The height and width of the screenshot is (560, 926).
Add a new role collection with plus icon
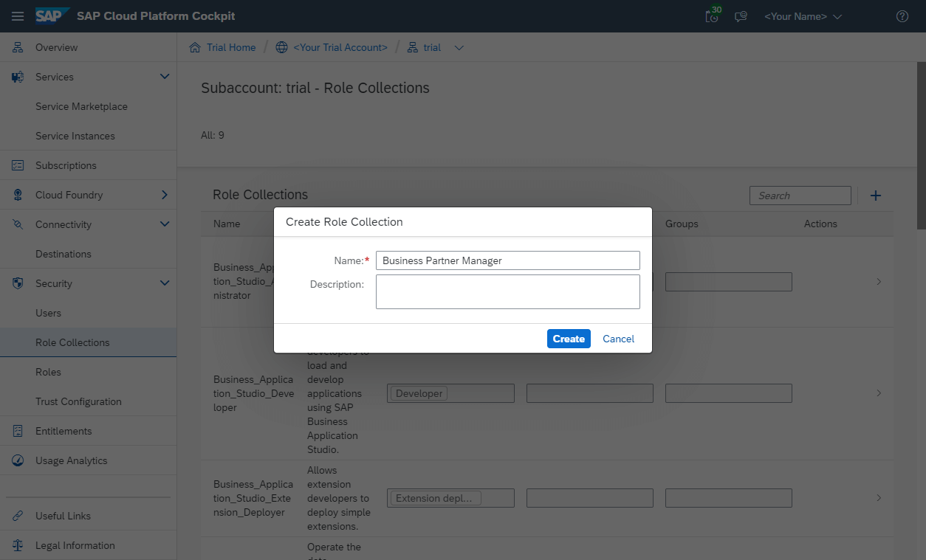click(876, 196)
